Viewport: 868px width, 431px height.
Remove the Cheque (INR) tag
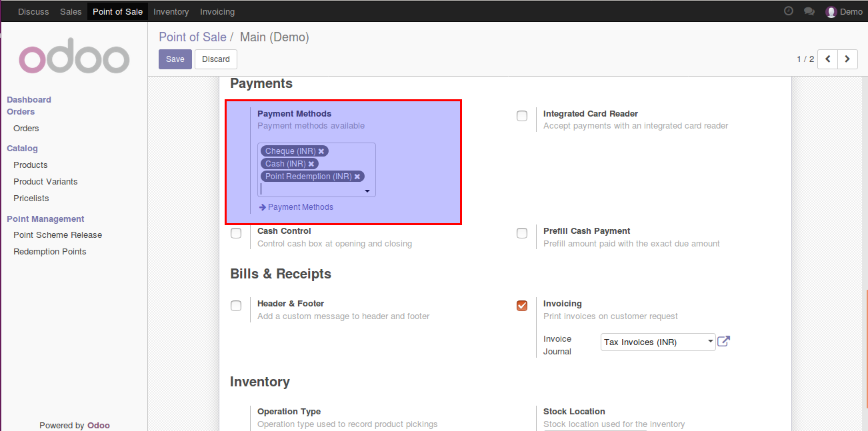pyautogui.click(x=321, y=151)
